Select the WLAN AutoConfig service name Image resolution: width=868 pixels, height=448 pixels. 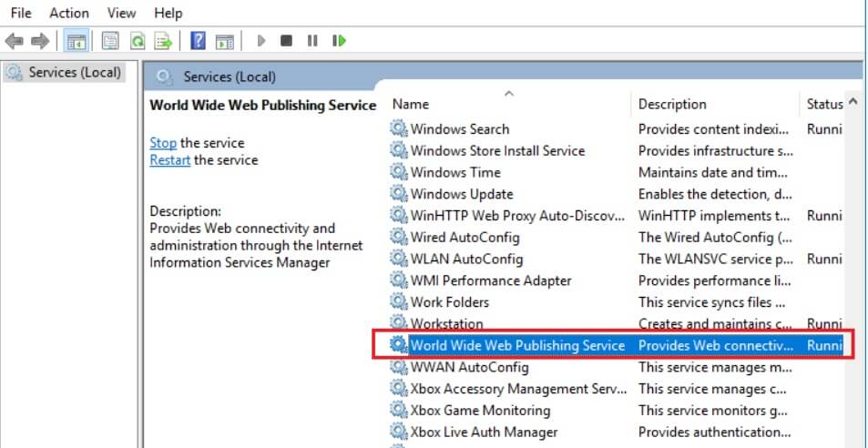pos(466,259)
